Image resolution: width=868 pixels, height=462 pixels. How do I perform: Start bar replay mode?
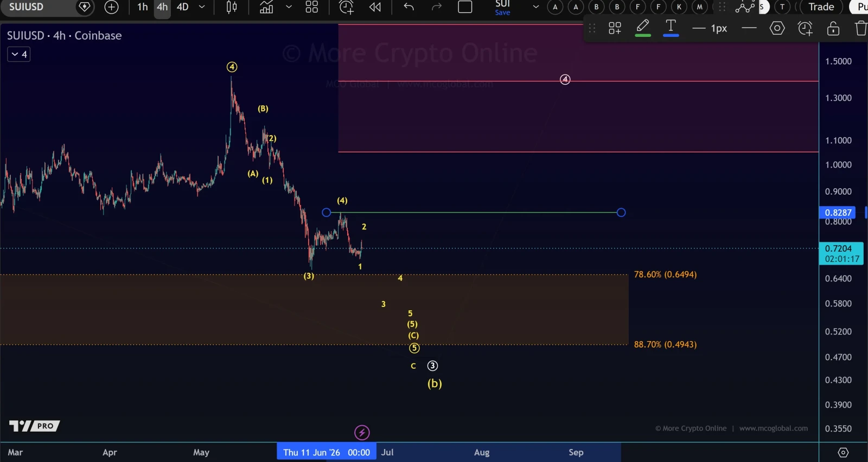point(375,7)
